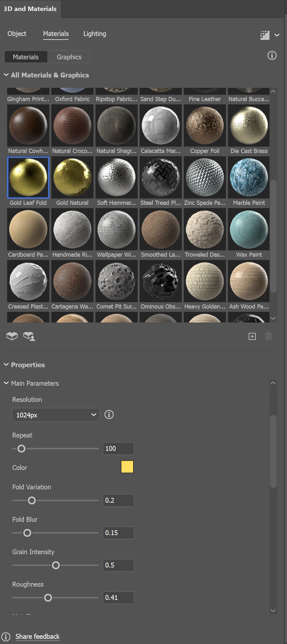This screenshot has width=287, height=644.
Task: Collapse All Materials & Graphics section
Action: (x=6, y=75)
